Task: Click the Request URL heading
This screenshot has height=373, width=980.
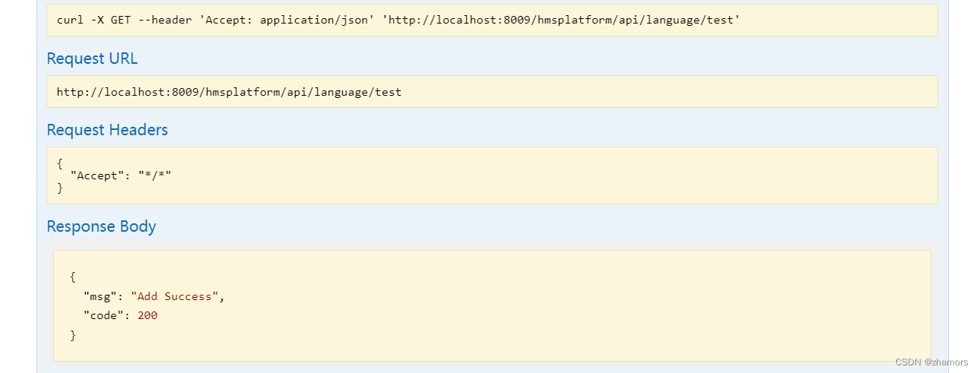Action: 92,58
